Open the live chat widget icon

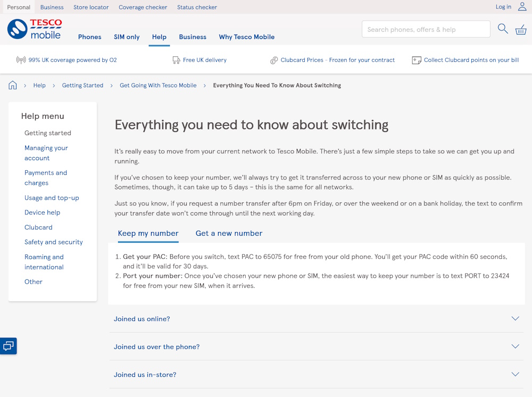[9, 346]
